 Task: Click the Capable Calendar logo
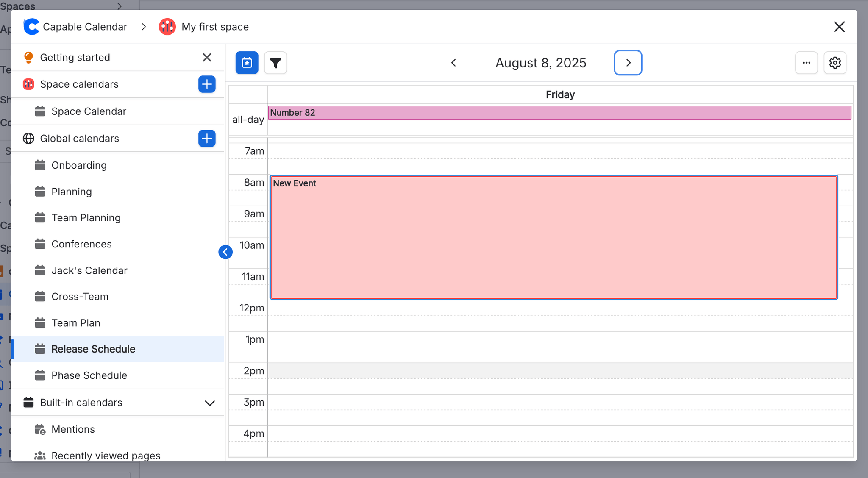point(32,27)
